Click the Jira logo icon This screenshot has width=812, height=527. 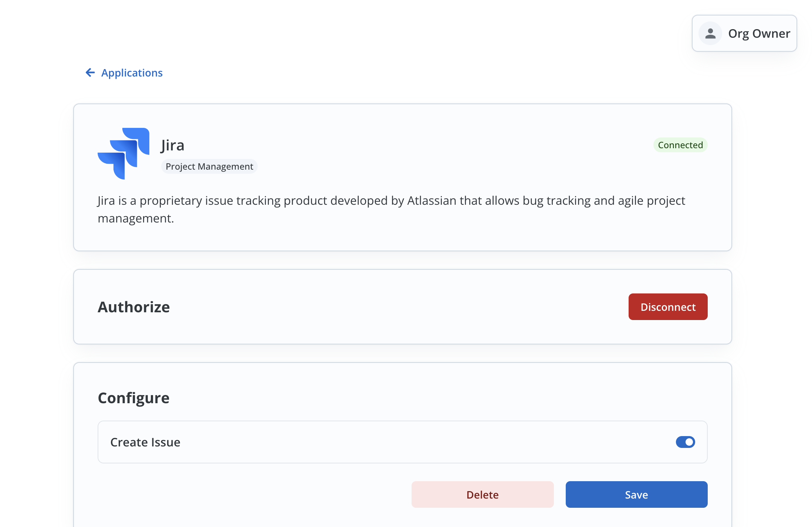tap(124, 154)
